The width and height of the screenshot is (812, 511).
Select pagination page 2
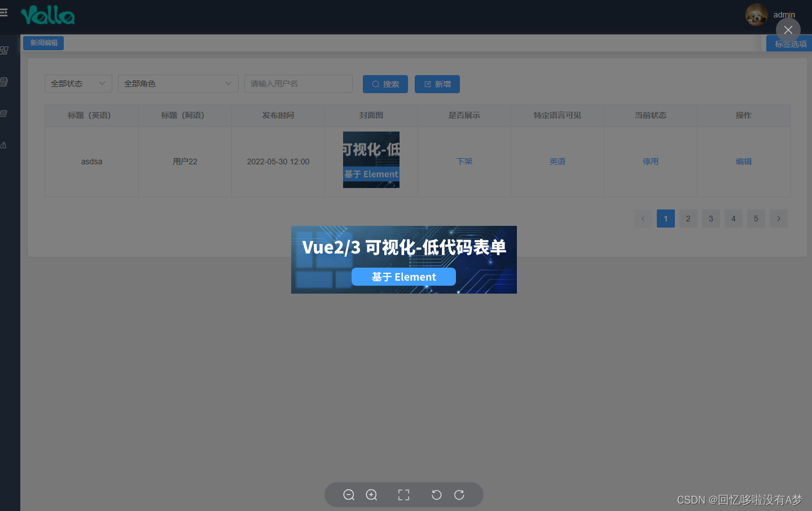pos(688,219)
